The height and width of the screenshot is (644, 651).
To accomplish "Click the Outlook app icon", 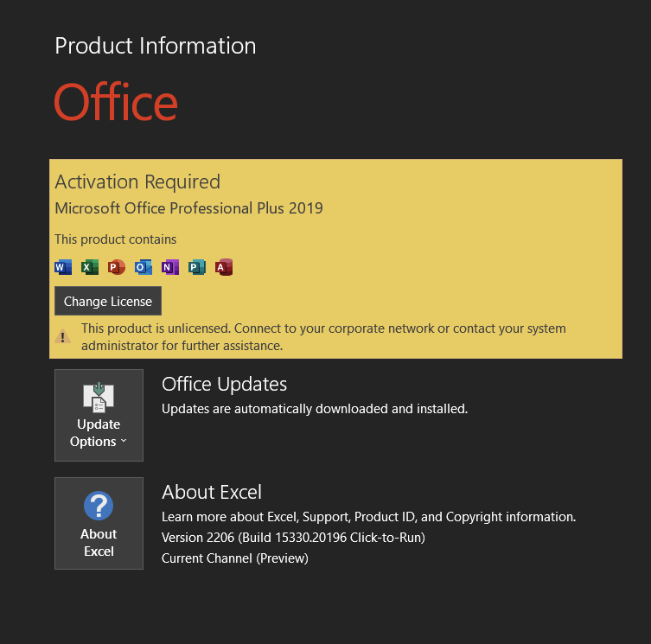I will coord(144,267).
